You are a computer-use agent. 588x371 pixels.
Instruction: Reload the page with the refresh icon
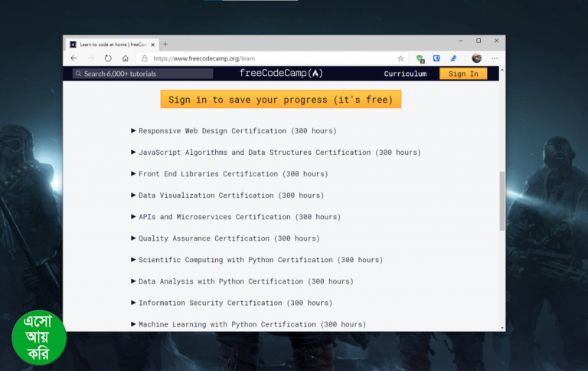[108, 58]
